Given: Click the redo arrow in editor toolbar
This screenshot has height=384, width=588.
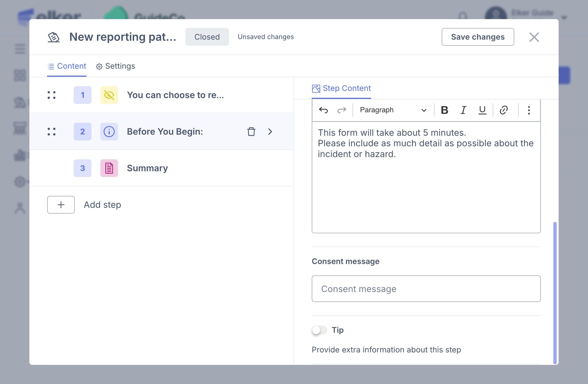Looking at the screenshot, I should 342,110.
